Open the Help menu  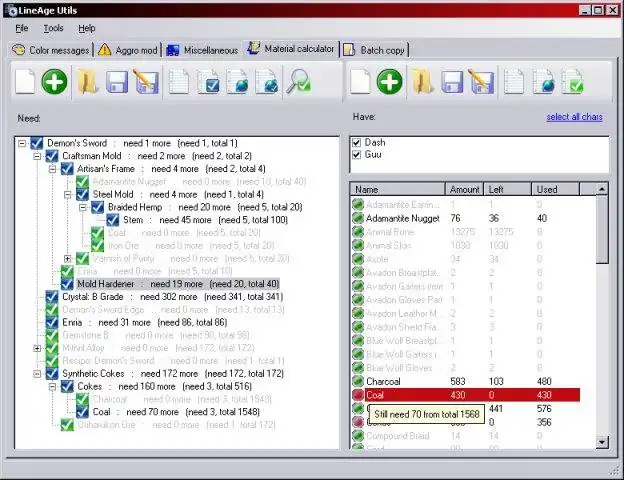pos(86,28)
